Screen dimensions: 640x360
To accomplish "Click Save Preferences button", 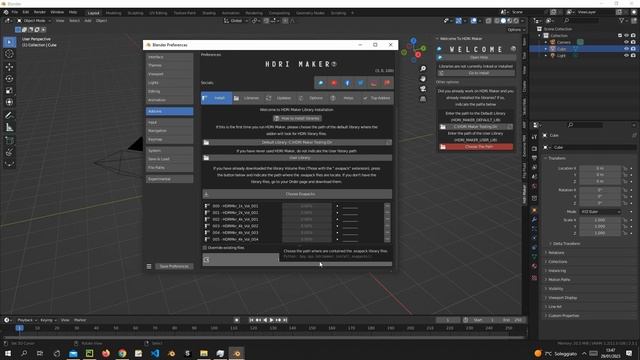I will [174, 266].
